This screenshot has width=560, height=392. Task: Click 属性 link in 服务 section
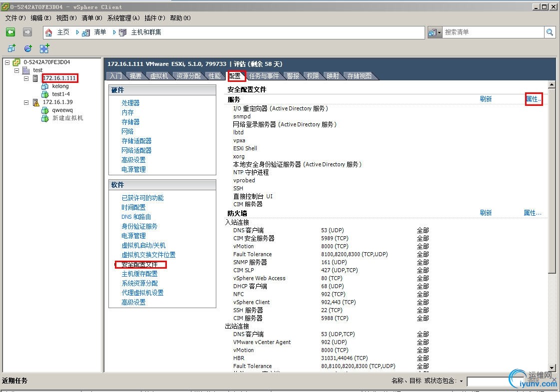click(x=534, y=99)
